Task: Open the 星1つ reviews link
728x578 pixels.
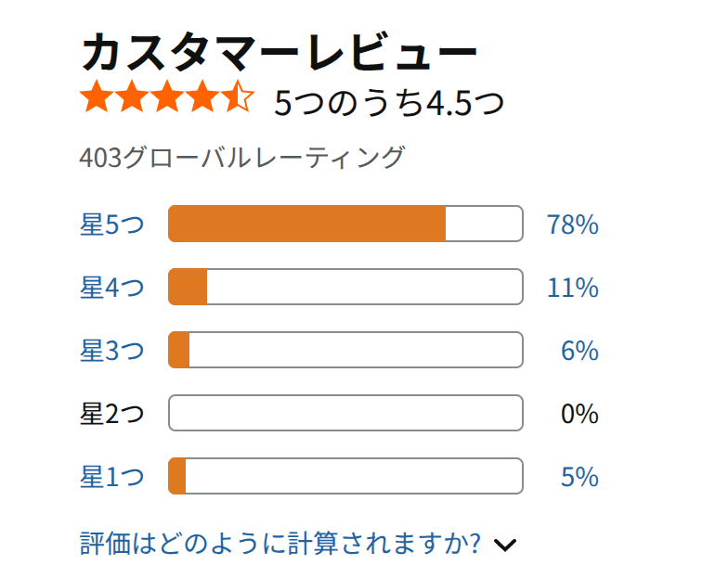Action: click(x=111, y=477)
